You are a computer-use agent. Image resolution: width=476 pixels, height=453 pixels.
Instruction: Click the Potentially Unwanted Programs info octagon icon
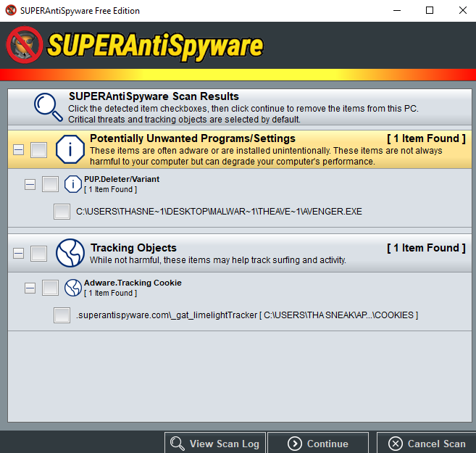70,150
